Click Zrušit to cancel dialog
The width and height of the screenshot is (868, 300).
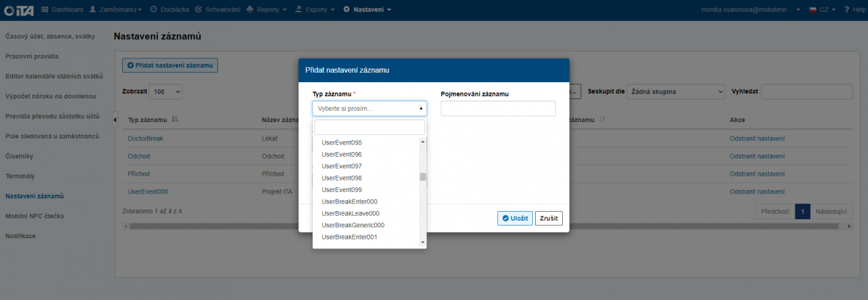tap(549, 218)
